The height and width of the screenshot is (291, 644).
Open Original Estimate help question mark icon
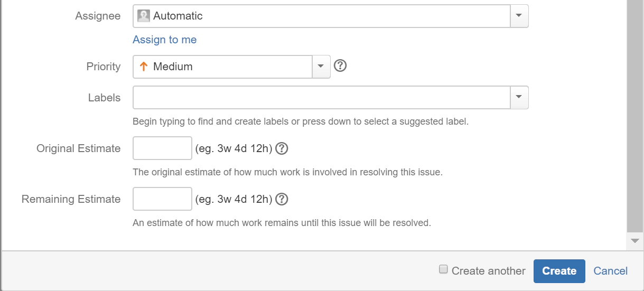point(282,148)
